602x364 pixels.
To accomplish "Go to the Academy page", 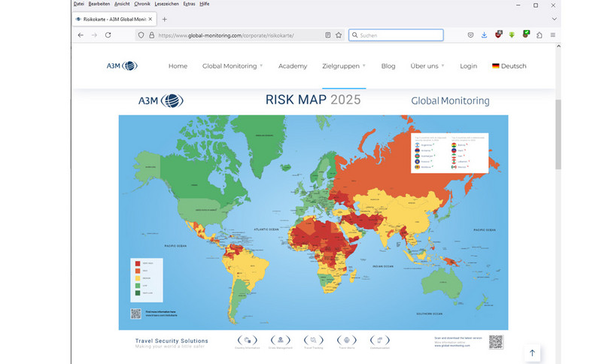I will (293, 66).
